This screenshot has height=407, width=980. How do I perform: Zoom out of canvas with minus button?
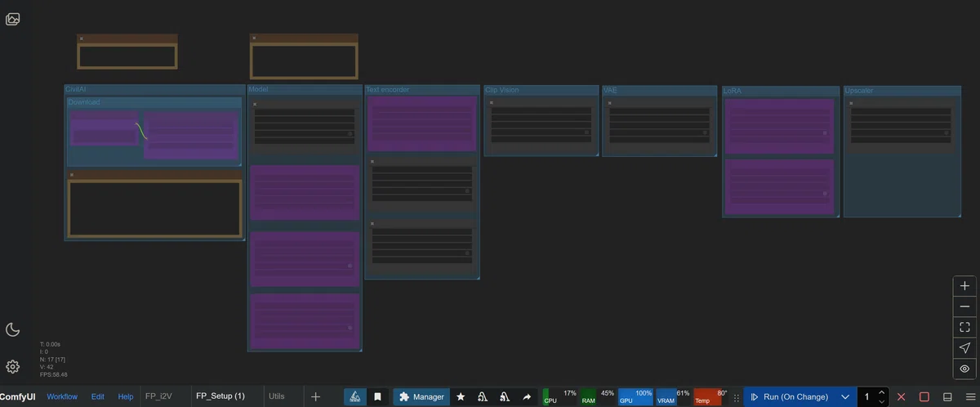[964, 306]
